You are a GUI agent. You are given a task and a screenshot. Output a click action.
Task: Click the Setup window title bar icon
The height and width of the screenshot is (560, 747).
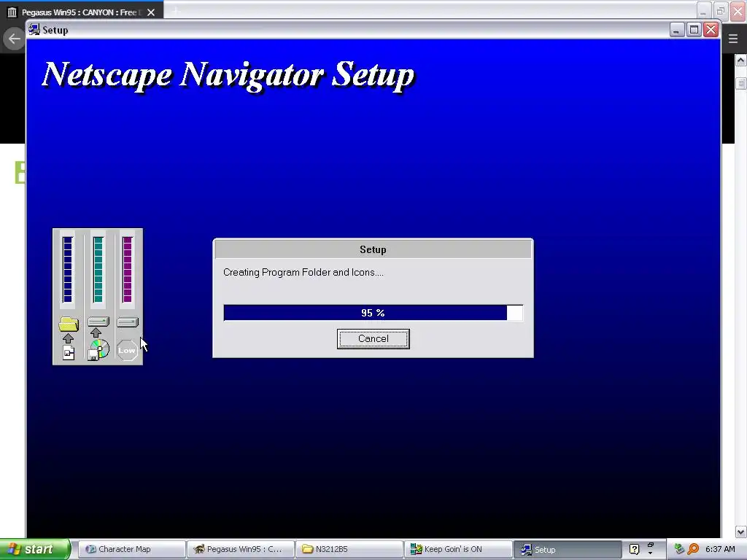click(x=34, y=29)
